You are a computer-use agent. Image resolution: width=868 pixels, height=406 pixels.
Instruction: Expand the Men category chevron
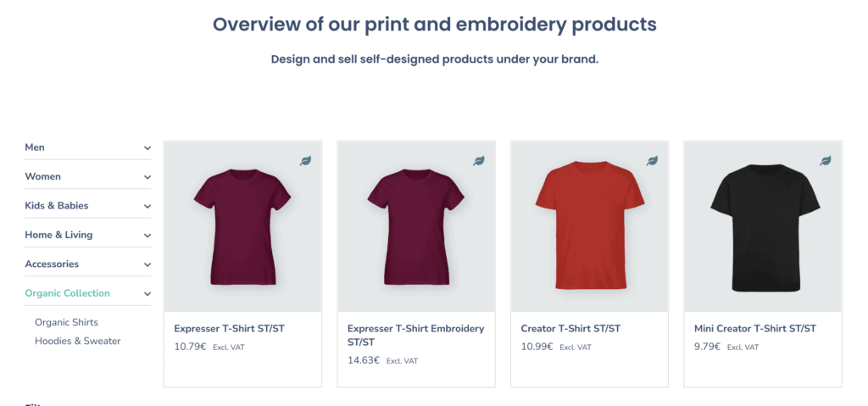click(x=147, y=147)
